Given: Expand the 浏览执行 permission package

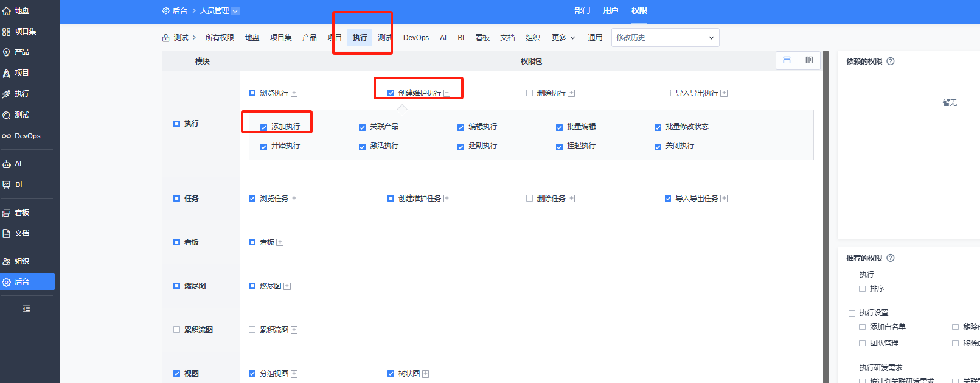Looking at the screenshot, I should [x=294, y=93].
